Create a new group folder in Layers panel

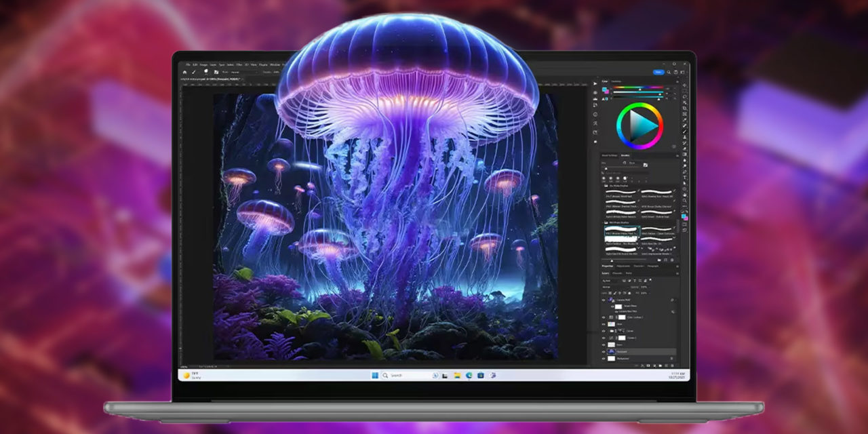[x=660, y=366]
